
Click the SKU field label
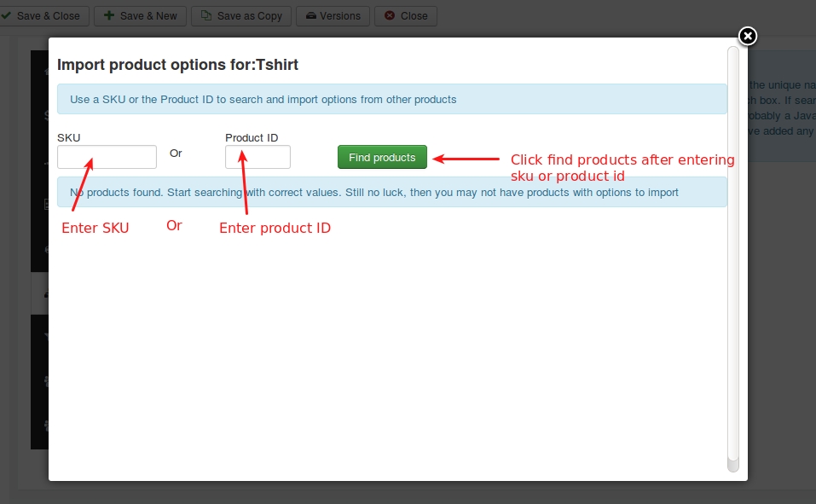pyautogui.click(x=69, y=137)
